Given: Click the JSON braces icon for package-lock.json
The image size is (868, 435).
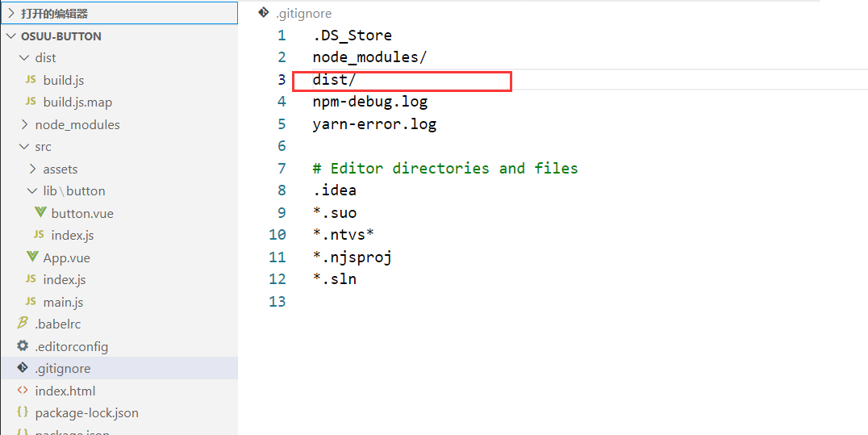Looking at the screenshot, I should (x=23, y=412).
